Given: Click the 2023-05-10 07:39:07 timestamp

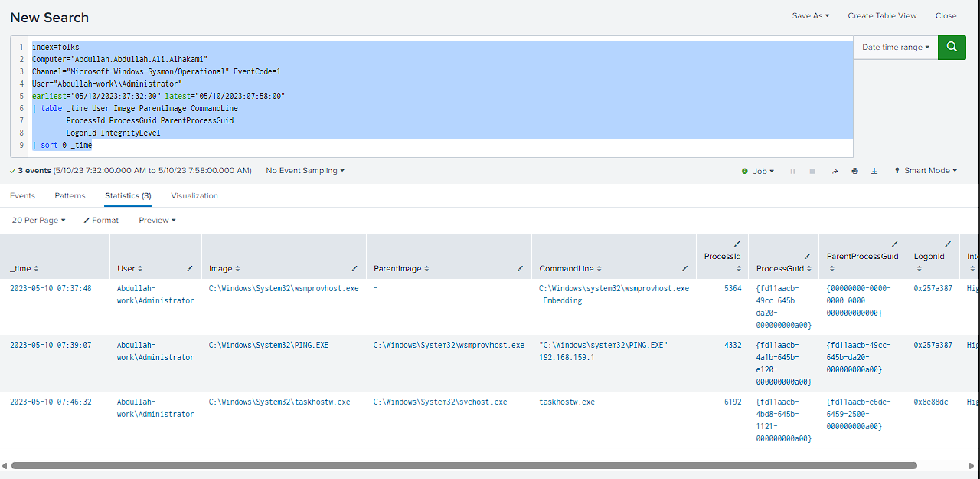Looking at the screenshot, I should 51,346.
